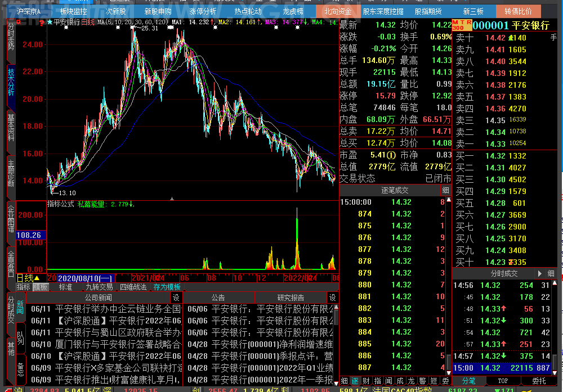Image resolution: width=563 pixels, height=392 pixels.
Task: Open news 平安银行举办中企云链业务全国 dated 06/11
Action: click(106, 309)
